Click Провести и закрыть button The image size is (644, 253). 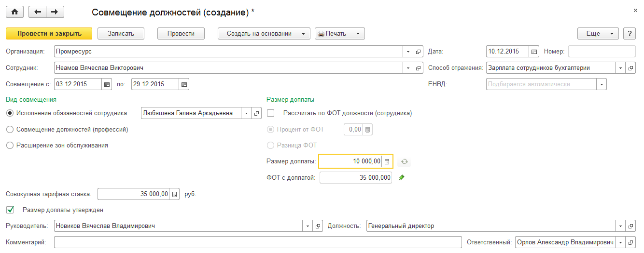49,34
